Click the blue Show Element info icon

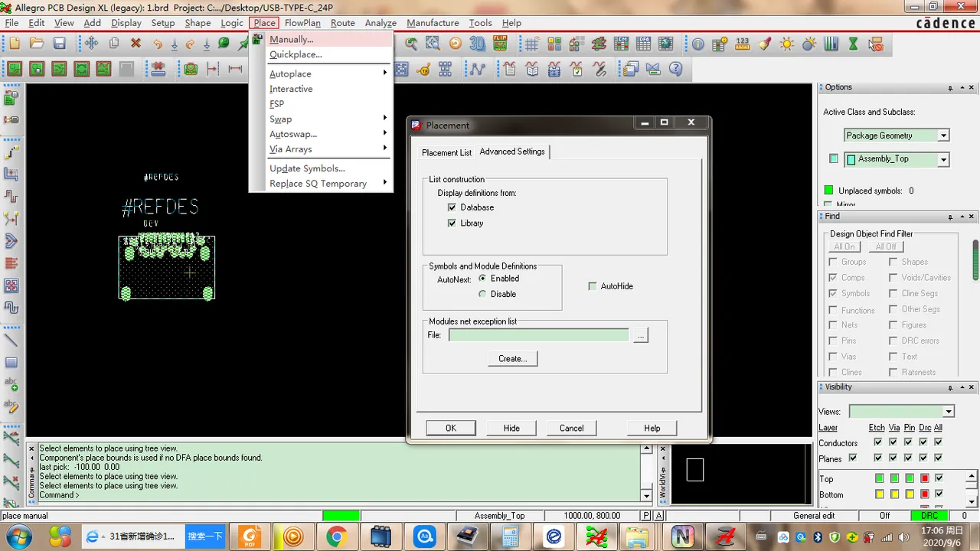[x=697, y=44]
